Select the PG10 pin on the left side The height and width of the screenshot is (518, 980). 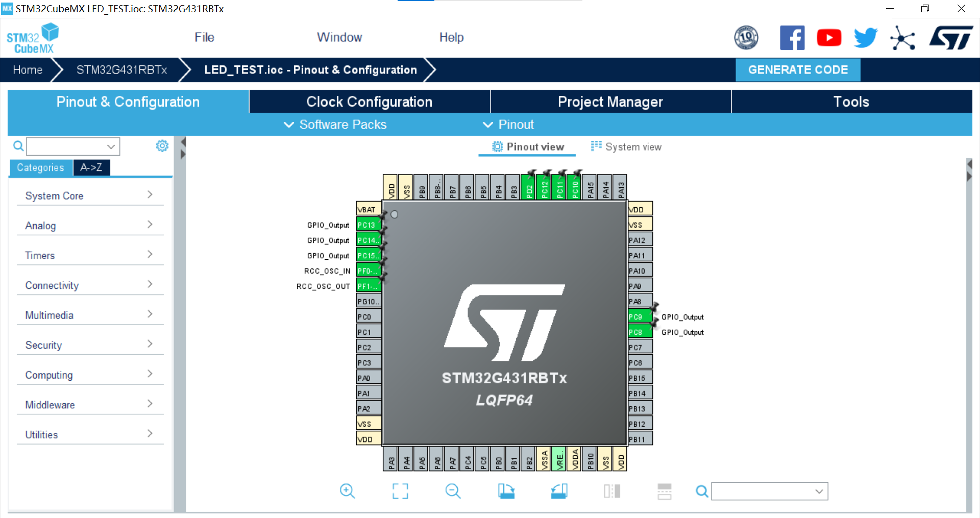coord(369,301)
